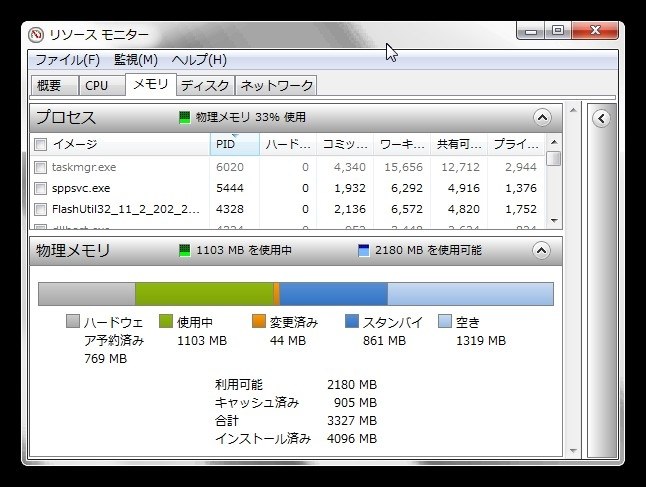
Task: Click private value 1,752
Action: pyautogui.click(x=521, y=209)
